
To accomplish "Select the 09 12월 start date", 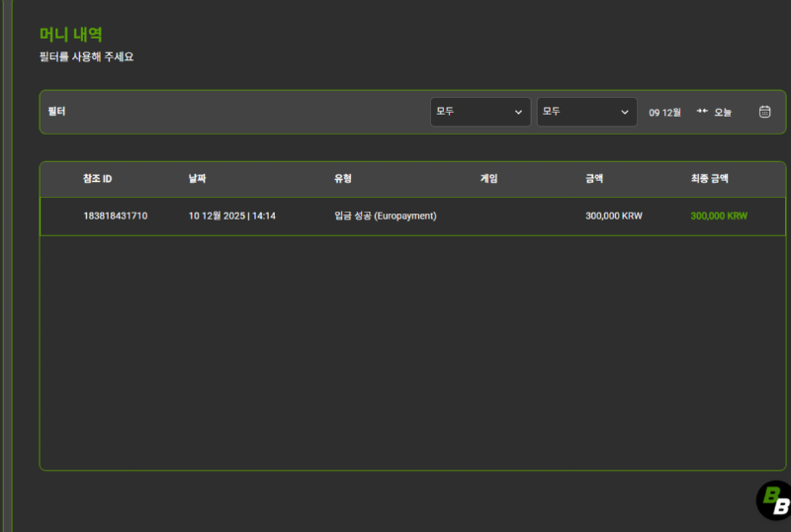I will click(664, 113).
